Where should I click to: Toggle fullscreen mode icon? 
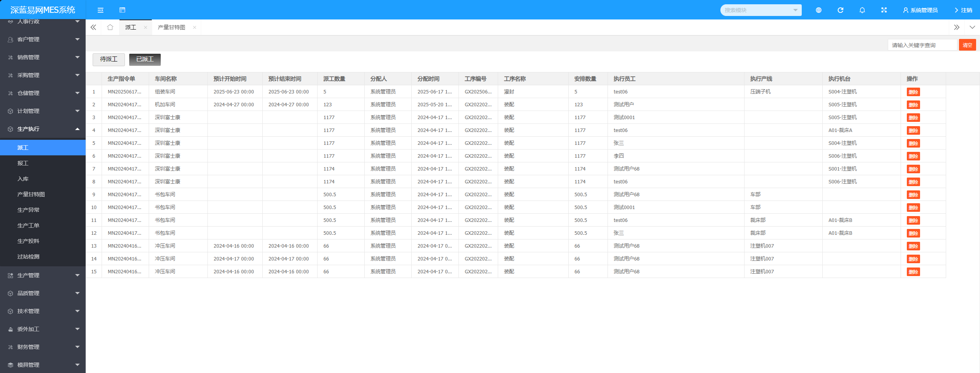884,10
